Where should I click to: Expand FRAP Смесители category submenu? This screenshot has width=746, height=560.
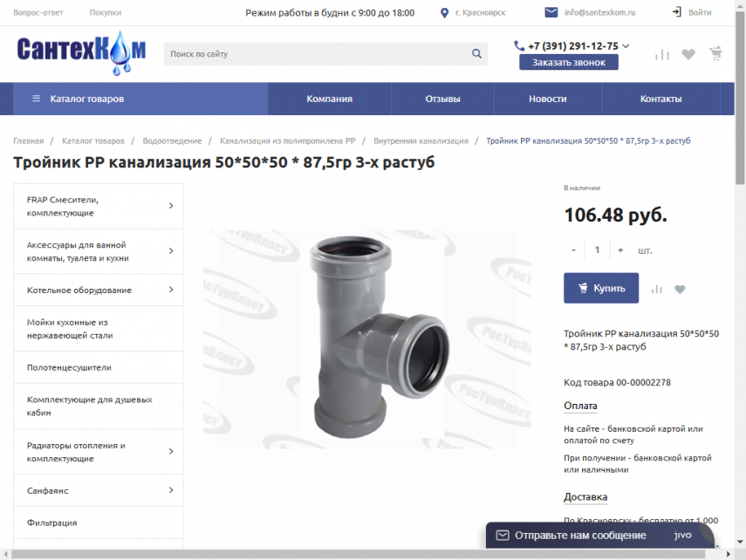point(171,206)
